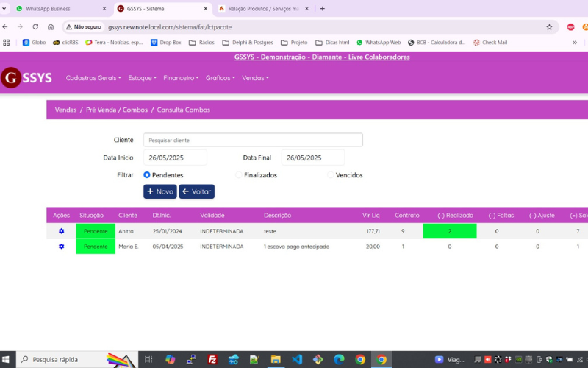Click the GSSYS logo
This screenshot has width=588, height=368.
tap(26, 78)
